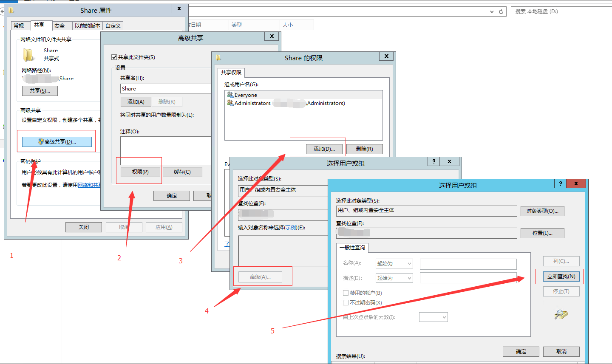Switch to the 安全 tab
Screen dimensions: 612x364
(59, 26)
